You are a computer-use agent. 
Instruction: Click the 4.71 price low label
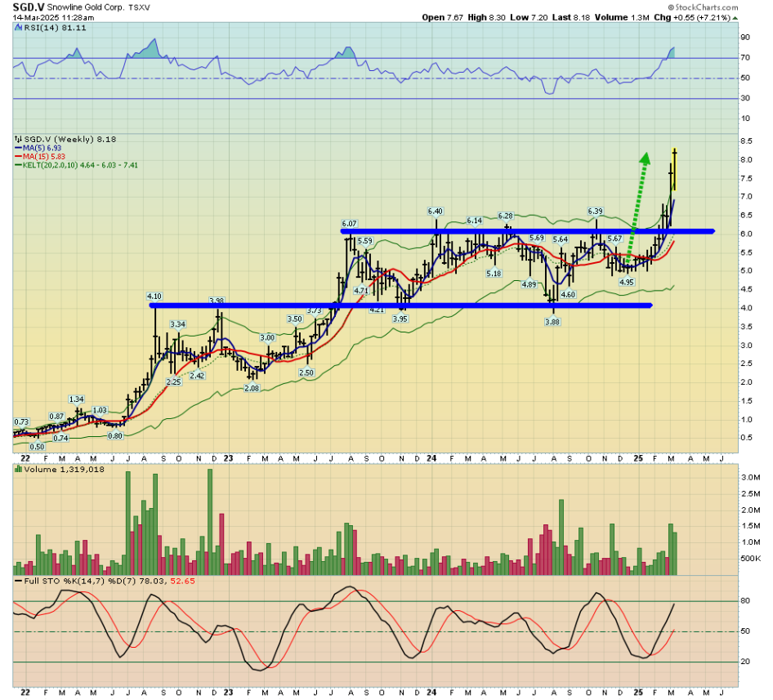click(361, 291)
